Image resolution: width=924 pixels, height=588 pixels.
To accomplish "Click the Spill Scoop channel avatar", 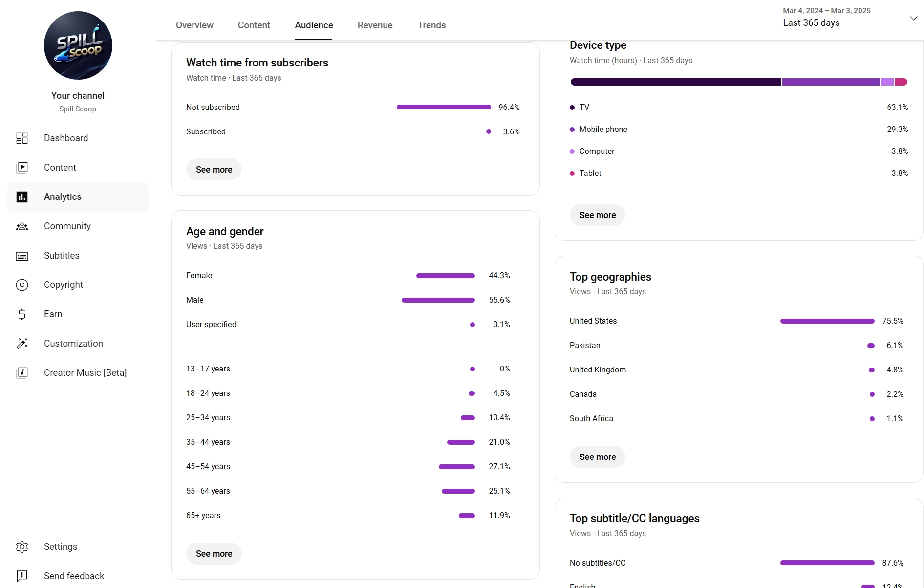I will click(78, 45).
